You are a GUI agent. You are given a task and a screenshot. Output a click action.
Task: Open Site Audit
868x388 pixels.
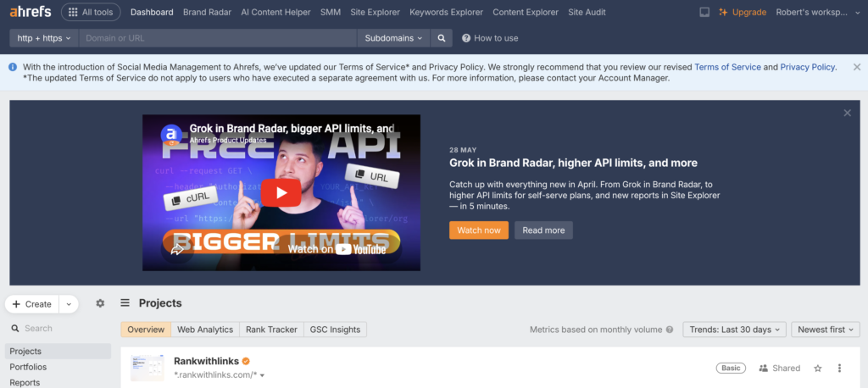[x=587, y=12]
